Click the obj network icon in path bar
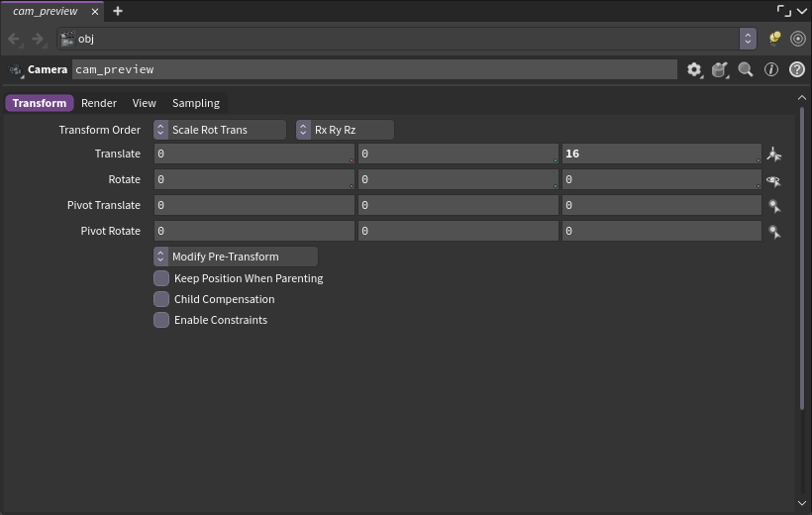 click(67, 39)
